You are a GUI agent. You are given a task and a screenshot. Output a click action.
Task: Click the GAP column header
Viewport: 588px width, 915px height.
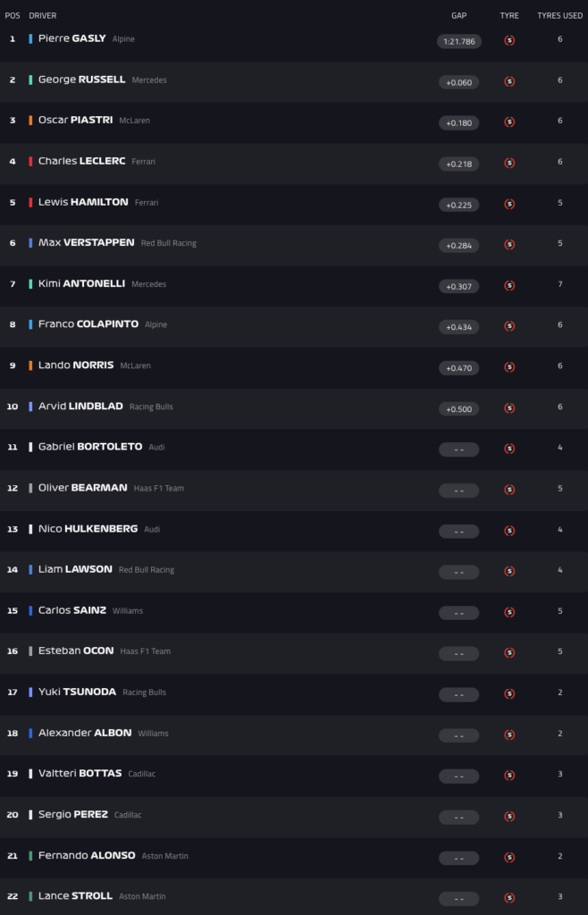click(459, 16)
